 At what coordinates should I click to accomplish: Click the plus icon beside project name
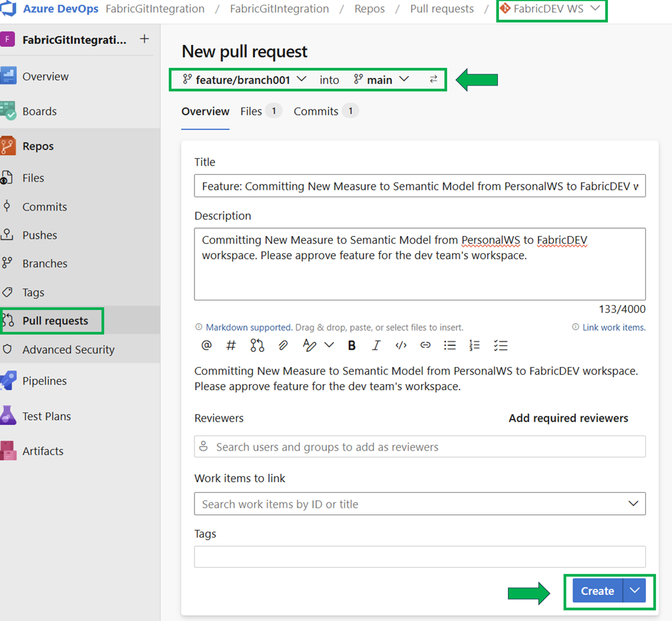[x=144, y=39]
